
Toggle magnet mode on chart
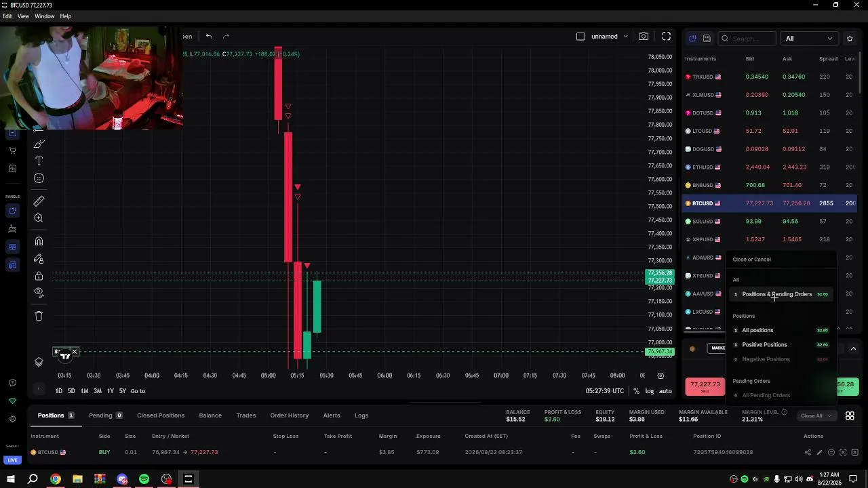click(x=39, y=241)
